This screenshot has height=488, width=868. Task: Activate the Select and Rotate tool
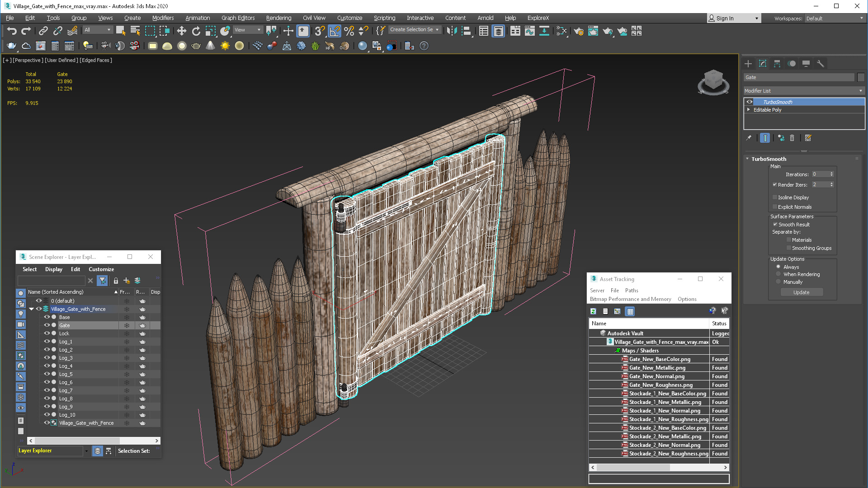pyautogui.click(x=196, y=31)
